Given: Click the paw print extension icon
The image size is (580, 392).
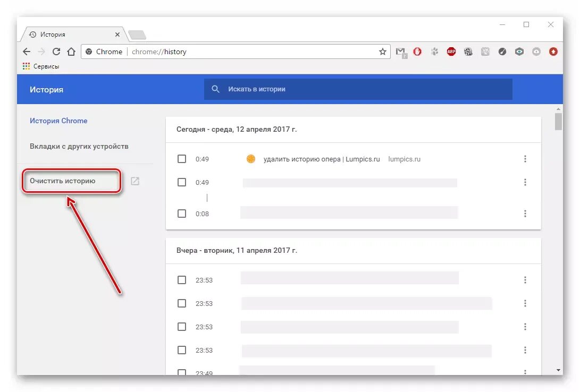Looking at the screenshot, I should point(434,52).
